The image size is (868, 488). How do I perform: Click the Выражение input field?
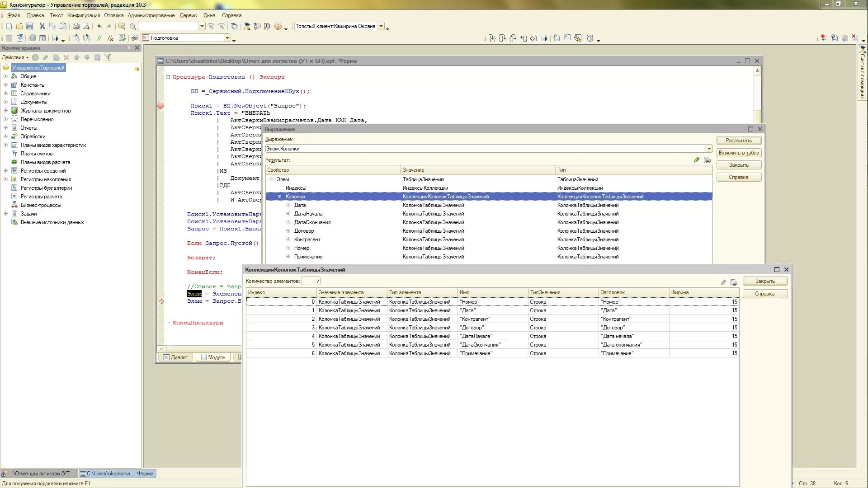(485, 149)
